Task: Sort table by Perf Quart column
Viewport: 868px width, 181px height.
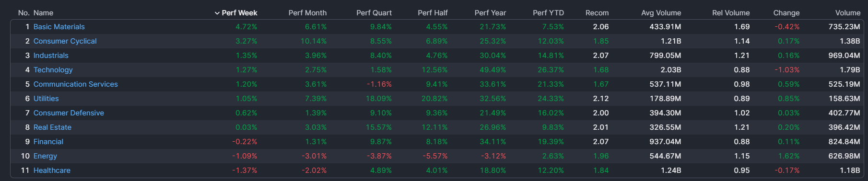Action: point(374,13)
